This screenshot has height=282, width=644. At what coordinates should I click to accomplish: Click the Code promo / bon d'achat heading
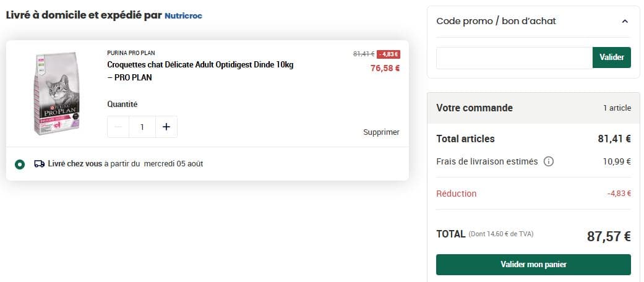click(496, 21)
